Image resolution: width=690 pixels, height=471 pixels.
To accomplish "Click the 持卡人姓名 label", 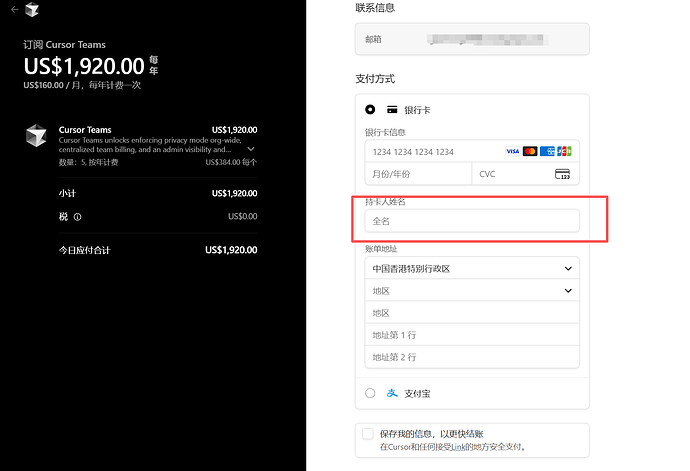I will [385, 202].
